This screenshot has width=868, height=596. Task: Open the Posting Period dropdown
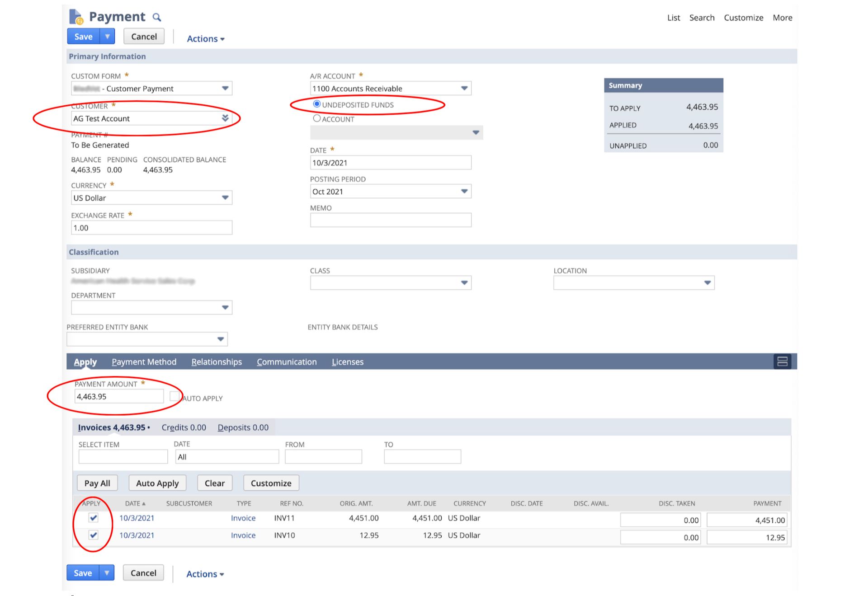click(464, 191)
